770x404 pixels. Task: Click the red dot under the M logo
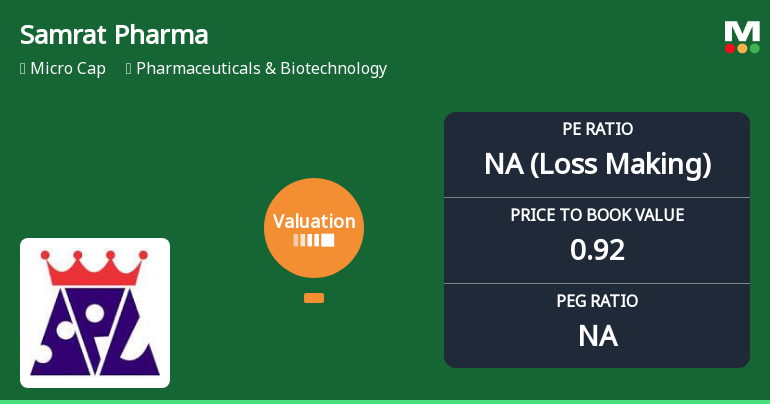[730, 48]
